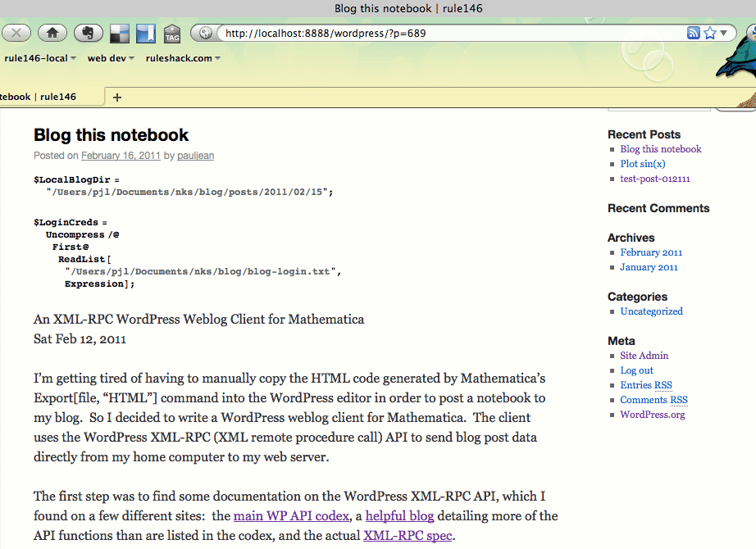Image resolution: width=756 pixels, height=549 pixels.
Task: Open the Comments RSS feed link
Action: click(654, 400)
